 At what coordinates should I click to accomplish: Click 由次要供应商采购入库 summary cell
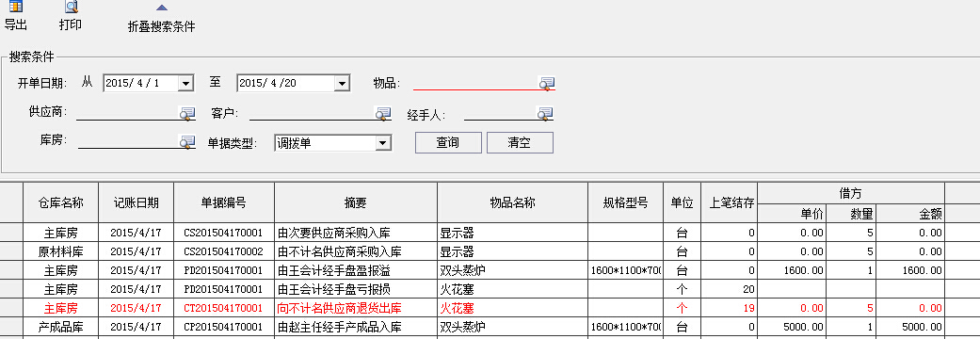click(356, 233)
